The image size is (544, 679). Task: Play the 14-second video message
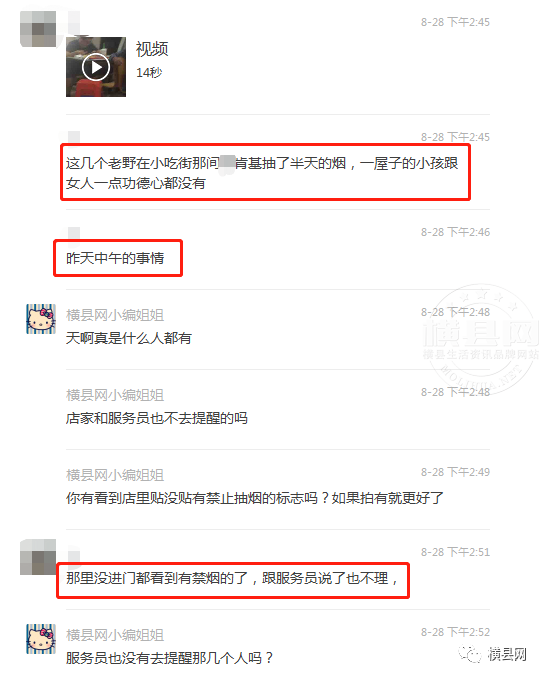(96, 67)
